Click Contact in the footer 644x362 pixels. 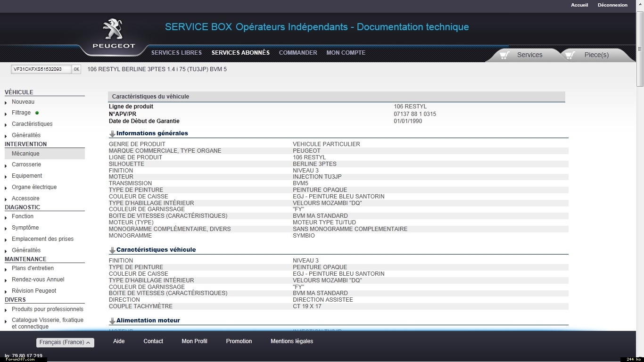[x=153, y=341]
